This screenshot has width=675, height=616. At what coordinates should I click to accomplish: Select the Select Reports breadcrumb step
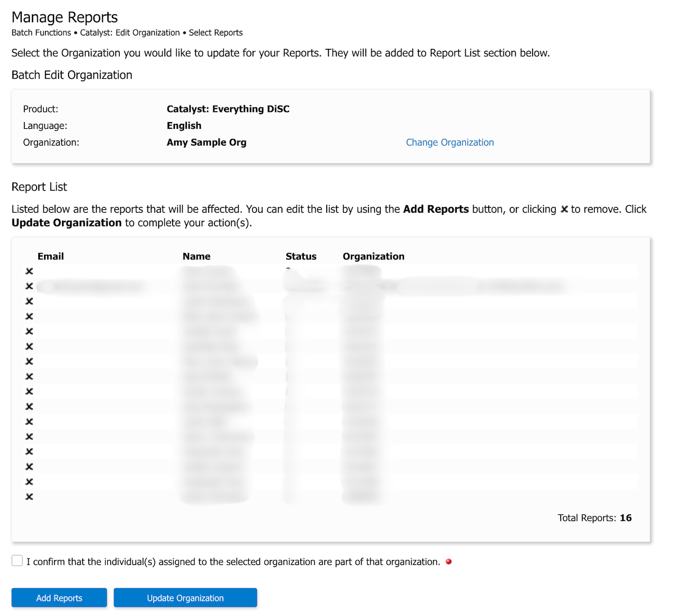tap(216, 33)
